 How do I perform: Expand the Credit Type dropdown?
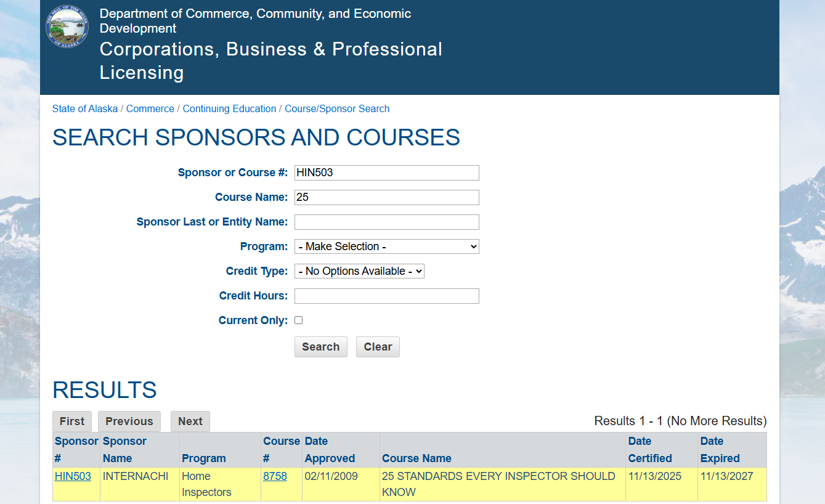click(359, 271)
